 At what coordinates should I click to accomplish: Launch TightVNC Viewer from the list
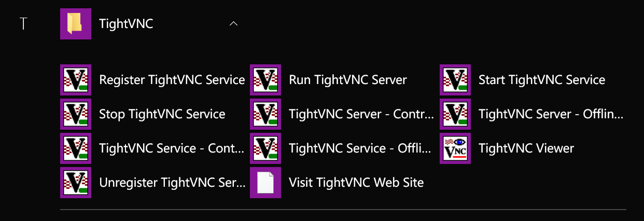coord(526,148)
